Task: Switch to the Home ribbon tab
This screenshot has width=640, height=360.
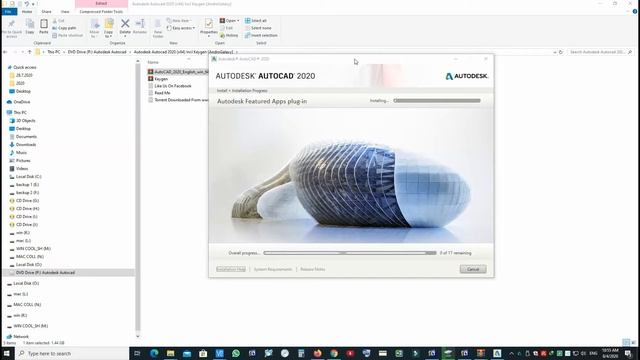Action: click(x=27, y=11)
